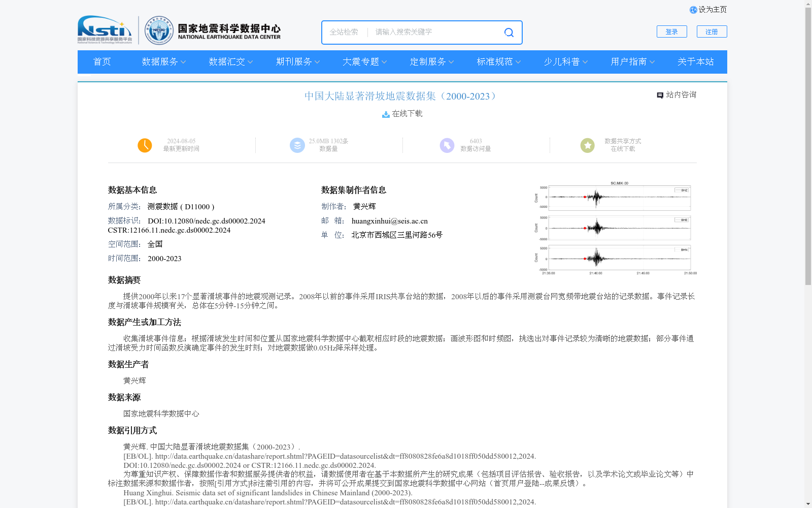Click the 数据摘要 section heading
Screen dimensions: 812x508
coord(124,280)
